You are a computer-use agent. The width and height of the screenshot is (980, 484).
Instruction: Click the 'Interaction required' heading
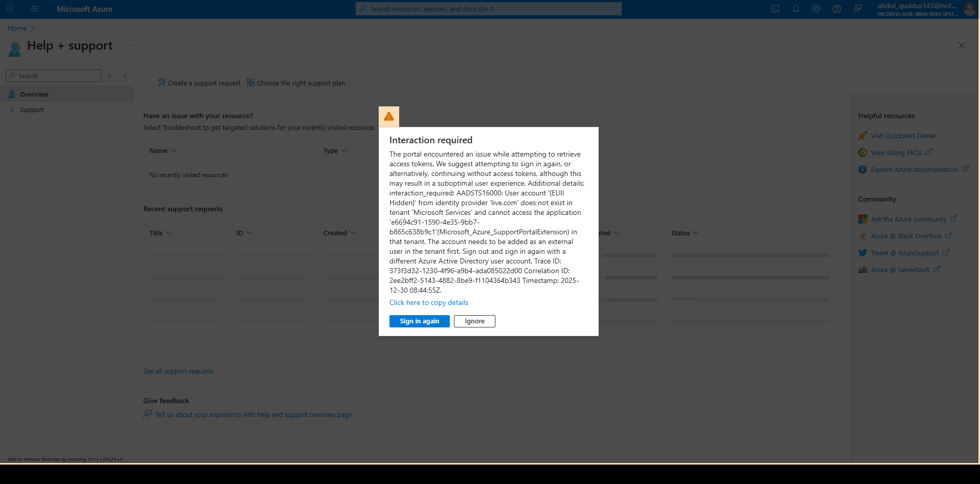coord(431,140)
